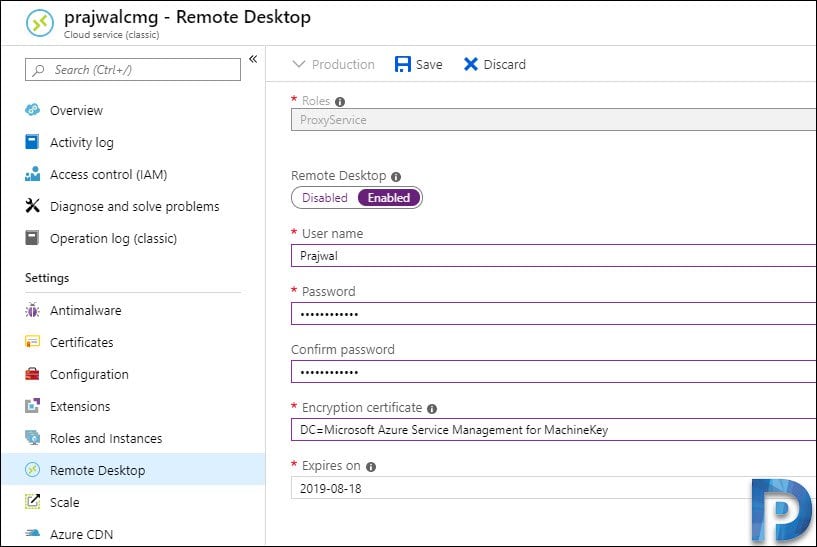817x547 pixels.
Task: Open the Roles ProxyService dropdown
Action: pos(554,120)
